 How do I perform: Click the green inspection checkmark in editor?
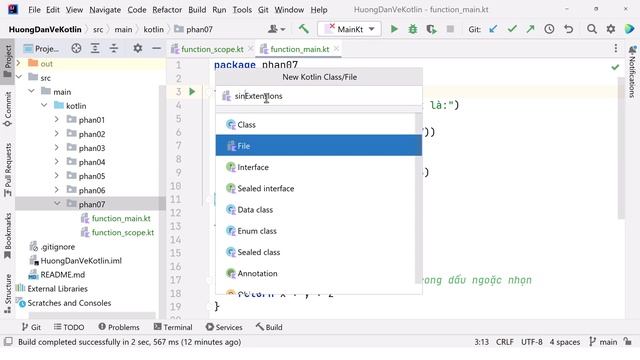[x=615, y=67]
